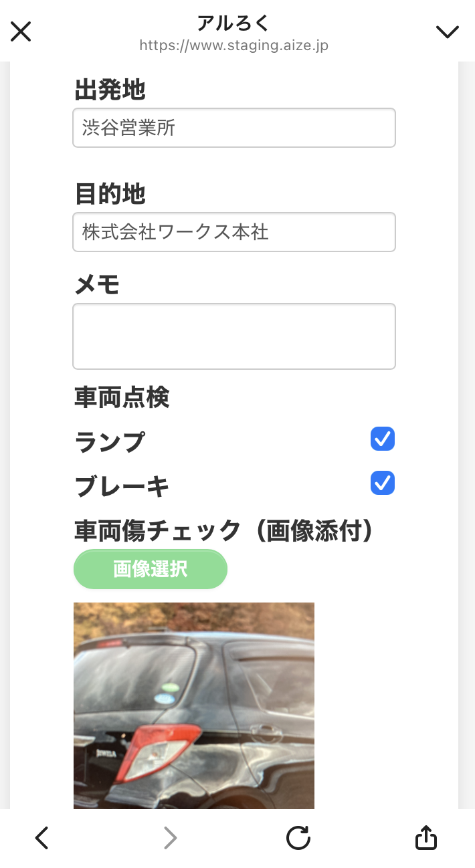Image resolution: width=475 pixels, height=868 pixels.
Task: Tap the ブレーキ label text
Action: 122,486
